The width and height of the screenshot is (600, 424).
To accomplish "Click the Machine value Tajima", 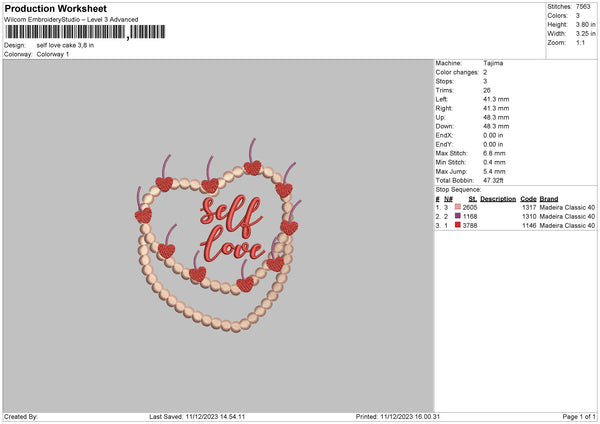I will 493,63.
